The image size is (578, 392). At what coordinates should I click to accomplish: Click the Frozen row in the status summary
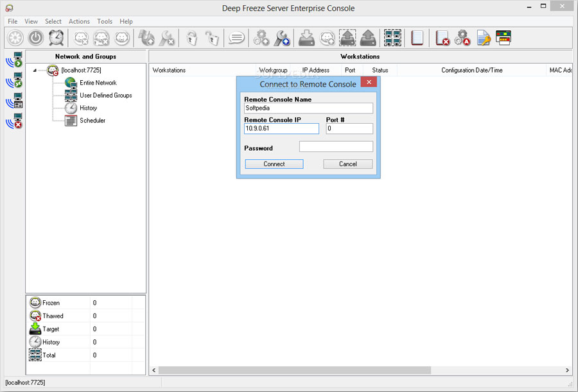coord(86,303)
